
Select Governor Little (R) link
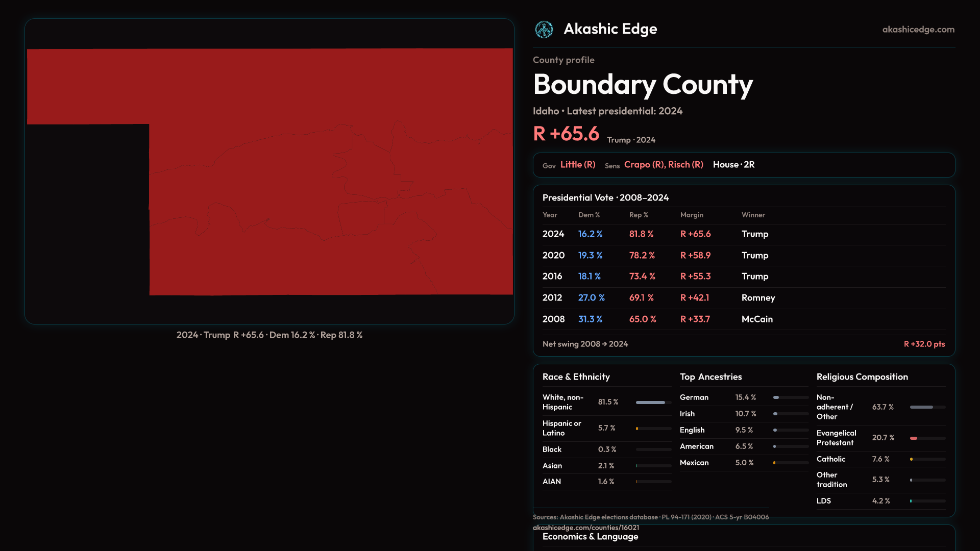[577, 165]
